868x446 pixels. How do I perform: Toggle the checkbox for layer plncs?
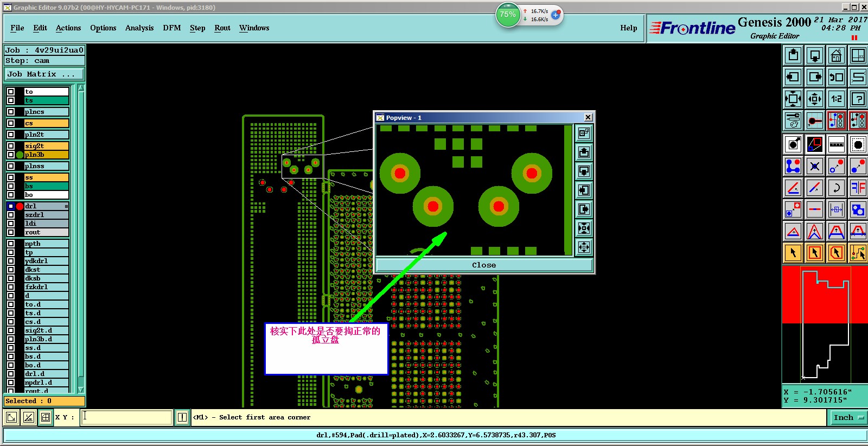pyautogui.click(x=11, y=112)
